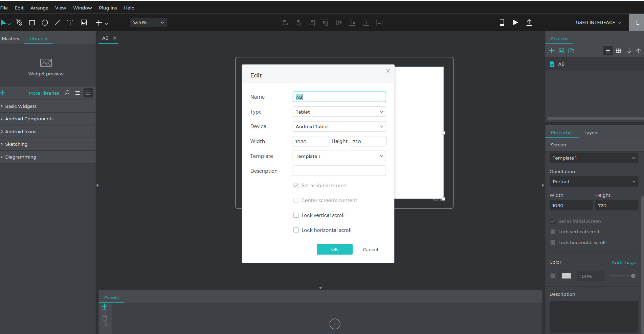The image size is (644, 334).
Task: Click the More libraries link
Action: point(44,93)
